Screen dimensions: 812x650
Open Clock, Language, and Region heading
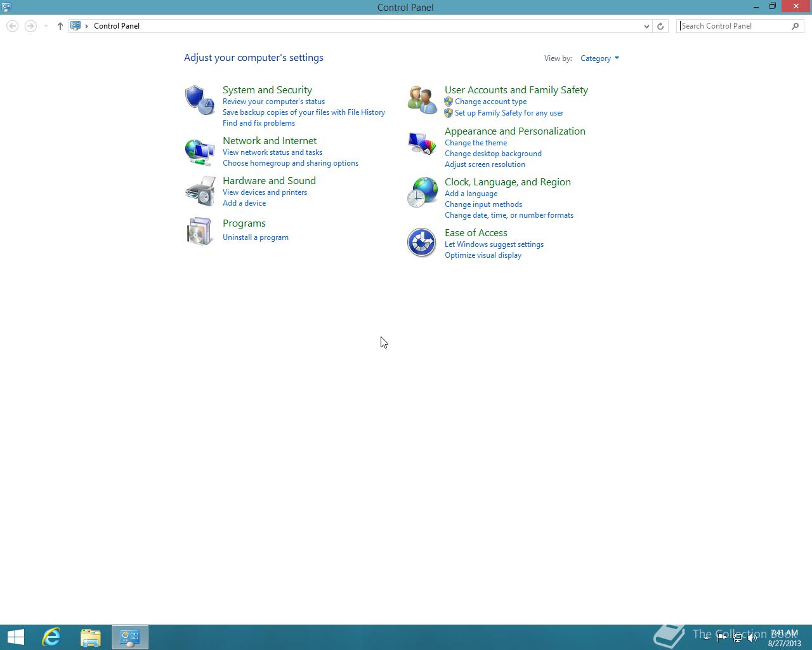coord(507,182)
